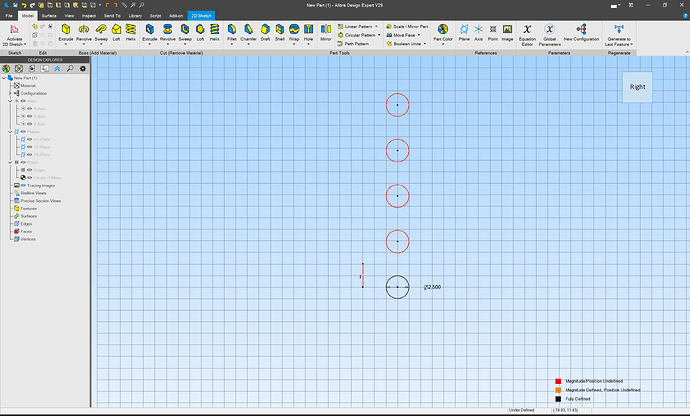Insert a reference Image
The height and width of the screenshot is (416, 690).
tap(507, 33)
